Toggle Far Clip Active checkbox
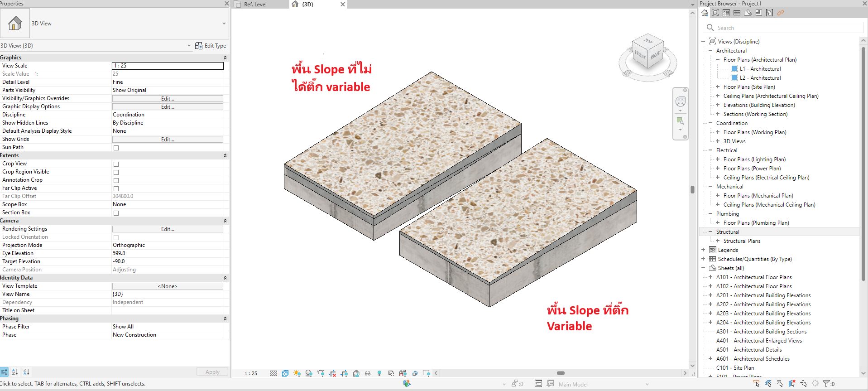868x391 pixels. pos(116,188)
